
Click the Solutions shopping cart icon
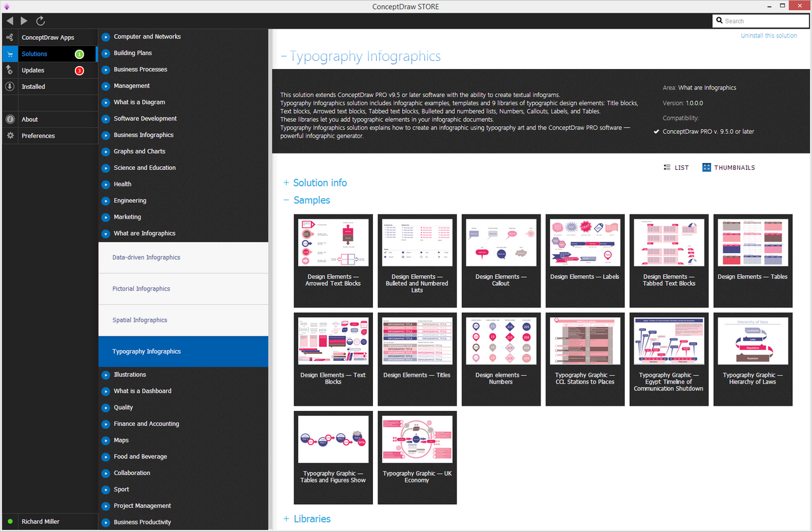click(10, 54)
